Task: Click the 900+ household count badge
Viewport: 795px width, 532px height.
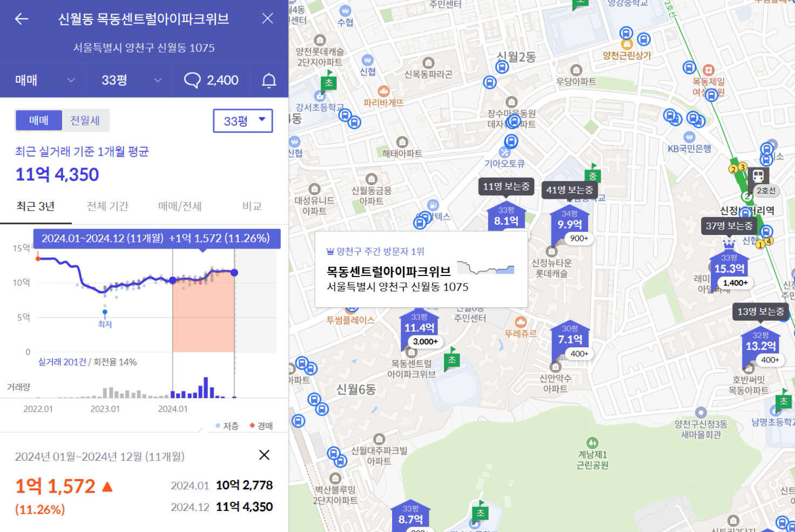Action: pyautogui.click(x=579, y=238)
